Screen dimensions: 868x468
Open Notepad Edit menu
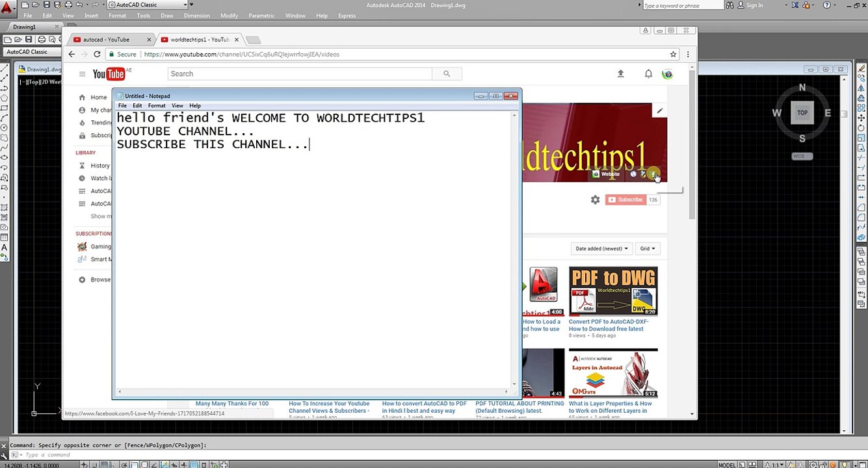point(137,105)
